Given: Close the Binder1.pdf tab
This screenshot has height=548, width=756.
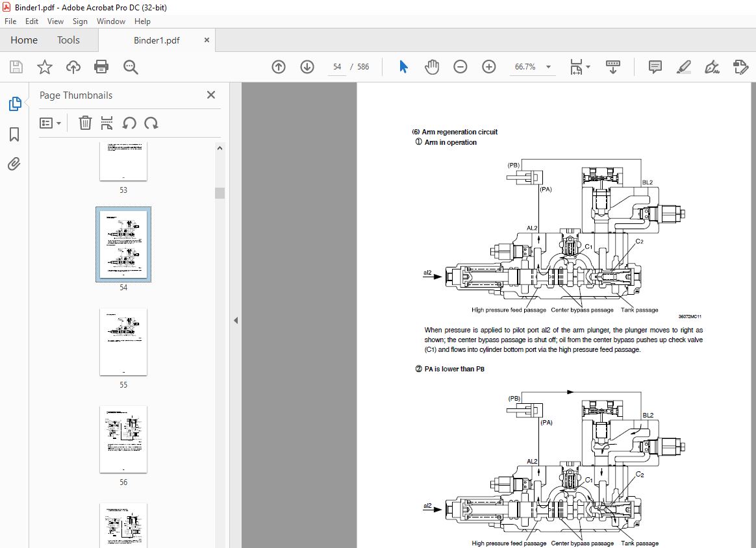Looking at the screenshot, I should [207, 40].
